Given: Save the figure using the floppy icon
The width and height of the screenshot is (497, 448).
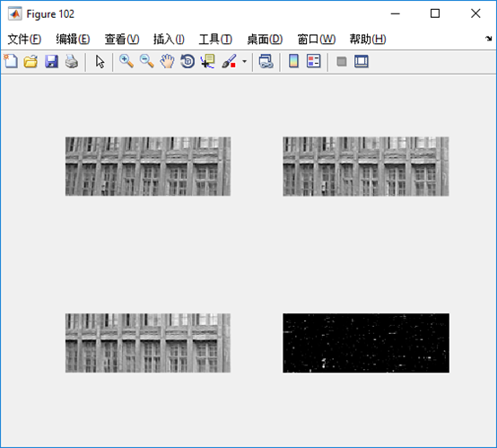Looking at the screenshot, I should (51, 61).
